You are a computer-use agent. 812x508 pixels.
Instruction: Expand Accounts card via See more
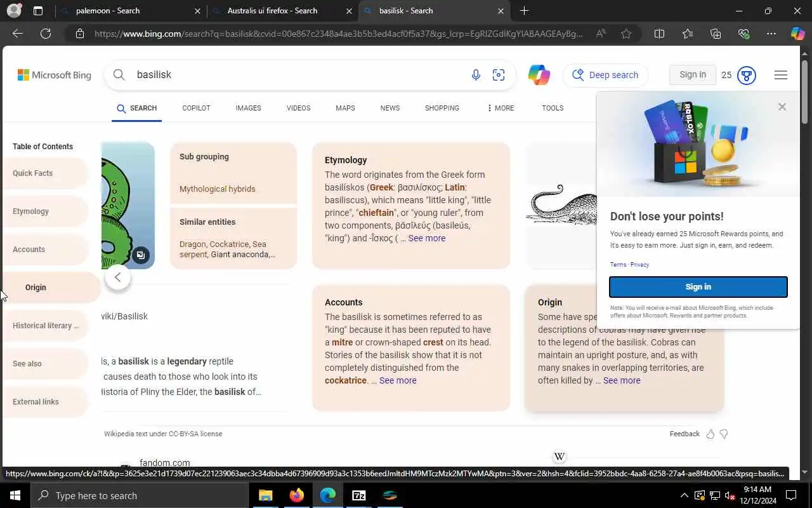click(398, 380)
